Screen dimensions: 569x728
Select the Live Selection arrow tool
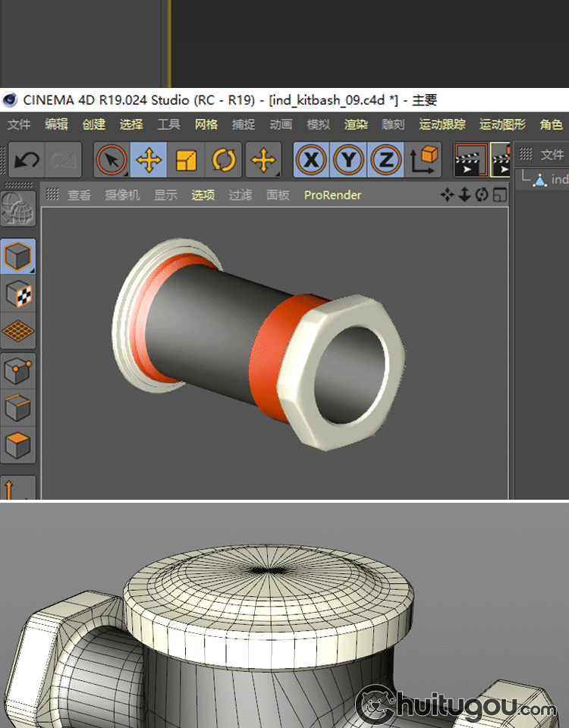pyautogui.click(x=112, y=160)
